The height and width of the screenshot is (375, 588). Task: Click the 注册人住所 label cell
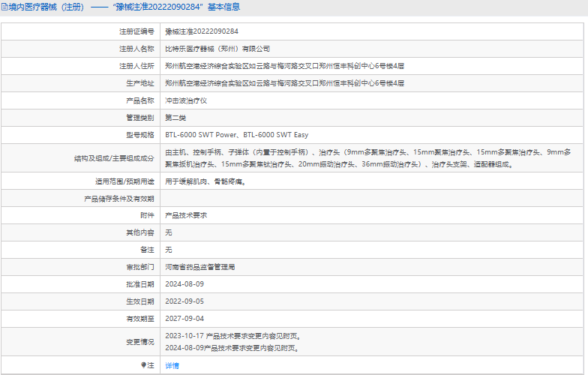point(81,66)
